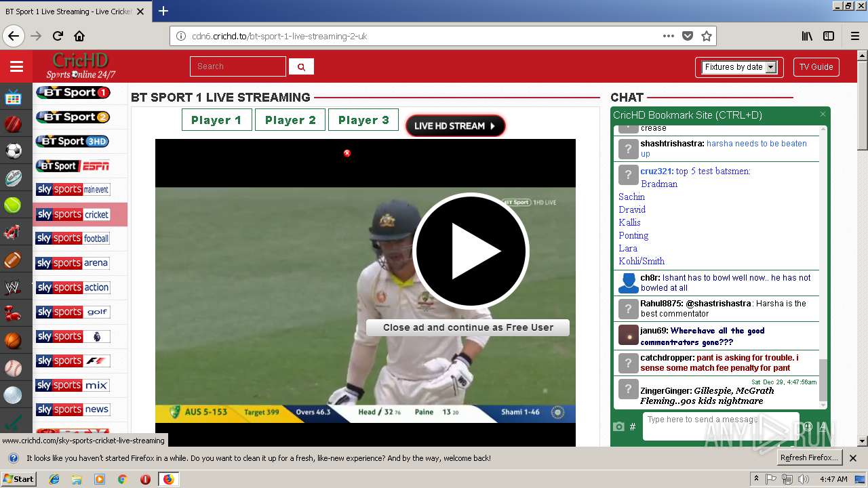868x488 pixels.
Task: Play the video stream
Action: point(470,251)
